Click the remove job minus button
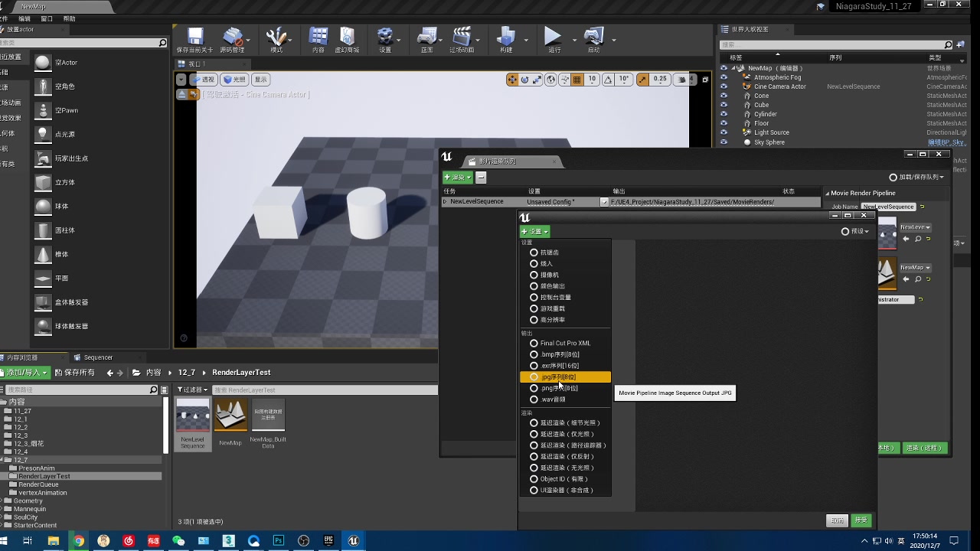The width and height of the screenshot is (980, 551). 481,178
